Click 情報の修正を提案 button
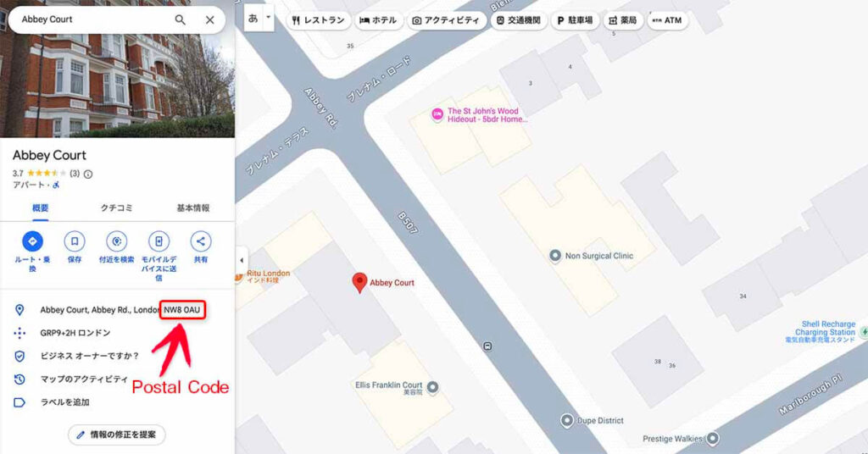 (117, 435)
